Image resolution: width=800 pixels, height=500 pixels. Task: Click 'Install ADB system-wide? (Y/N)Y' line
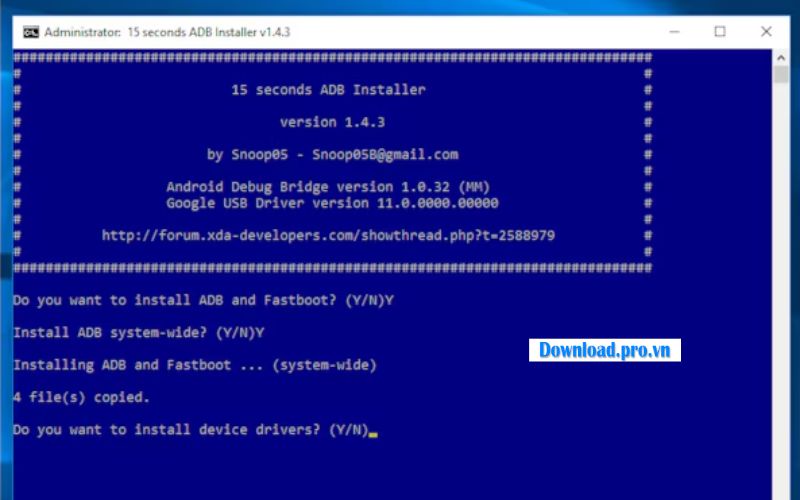click(x=139, y=333)
